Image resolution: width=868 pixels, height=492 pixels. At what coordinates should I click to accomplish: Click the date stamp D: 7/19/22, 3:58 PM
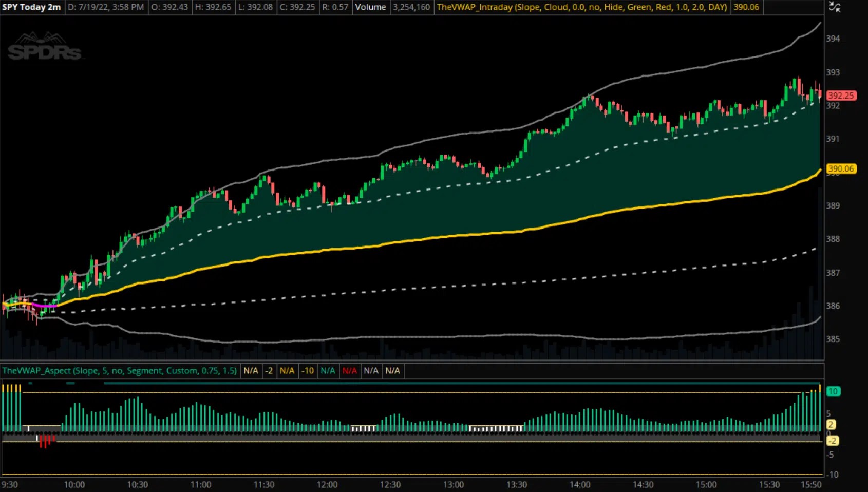click(106, 7)
